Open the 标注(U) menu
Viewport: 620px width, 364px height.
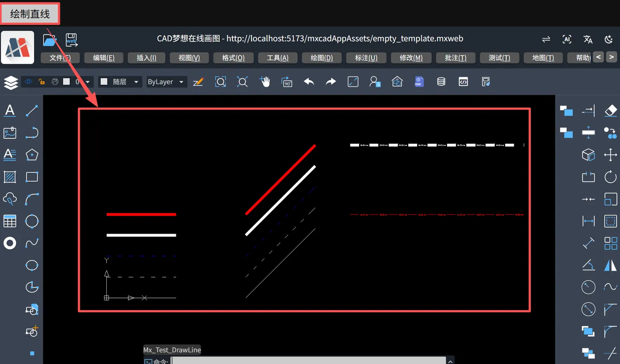pyautogui.click(x=366, y=58)
